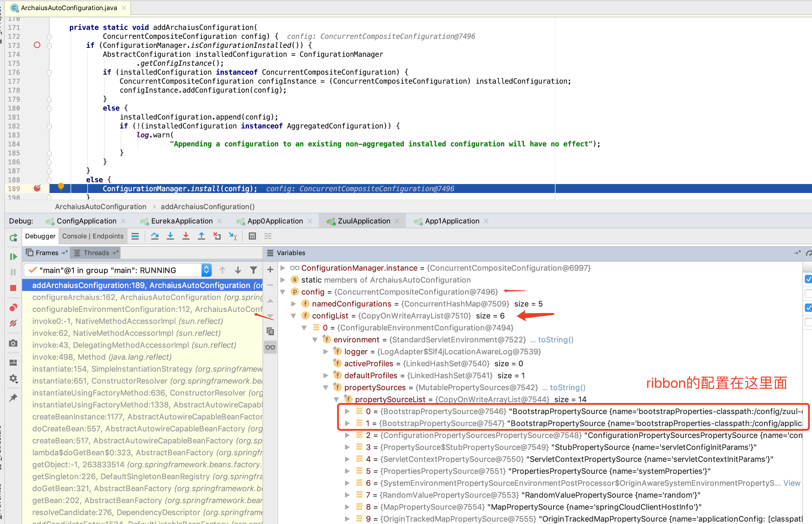Close the ArchaiusAutoConfiguration.java editor tab
This screenshot has width=812, height=524.
(124, 7)
